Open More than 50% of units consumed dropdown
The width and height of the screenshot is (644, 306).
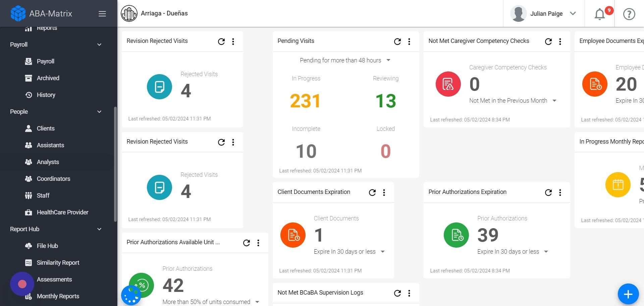(x=211, y=302)
